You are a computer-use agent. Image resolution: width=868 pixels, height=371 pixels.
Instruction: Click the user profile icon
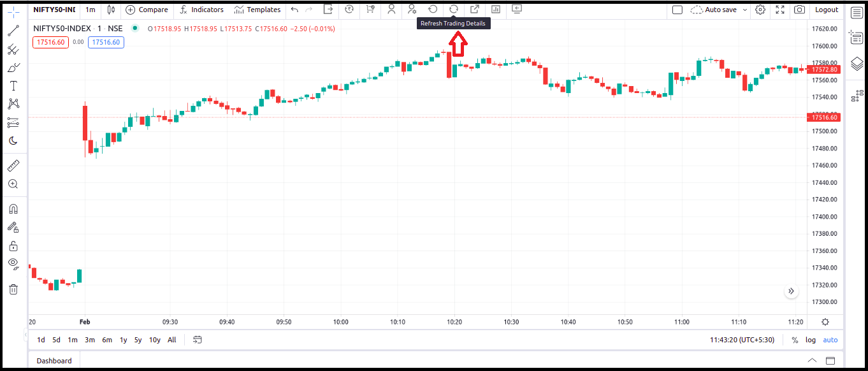tap(391, 10)
